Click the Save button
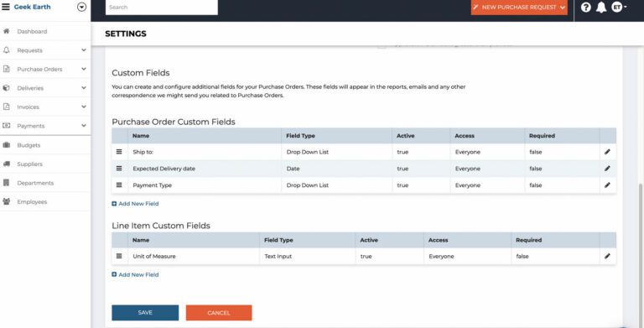644x328 pixels. pyautogui.click(x=145, y=313)
